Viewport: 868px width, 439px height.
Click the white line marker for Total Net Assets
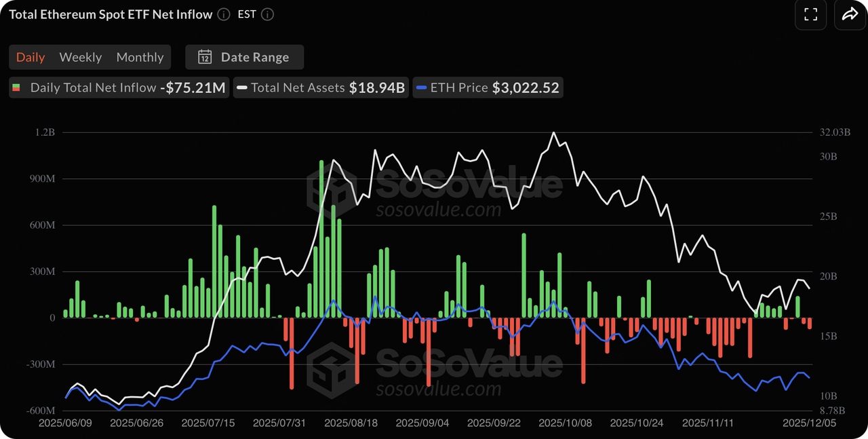[241, 88]
